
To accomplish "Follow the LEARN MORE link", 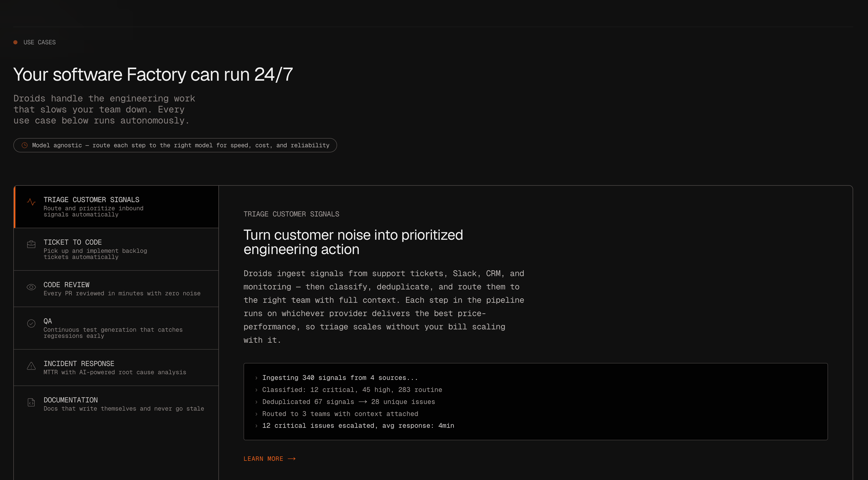I will click(x=270, y=459).
